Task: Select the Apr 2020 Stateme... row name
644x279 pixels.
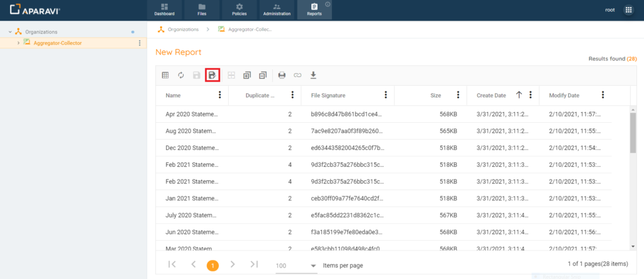Action: click(192, 114)
